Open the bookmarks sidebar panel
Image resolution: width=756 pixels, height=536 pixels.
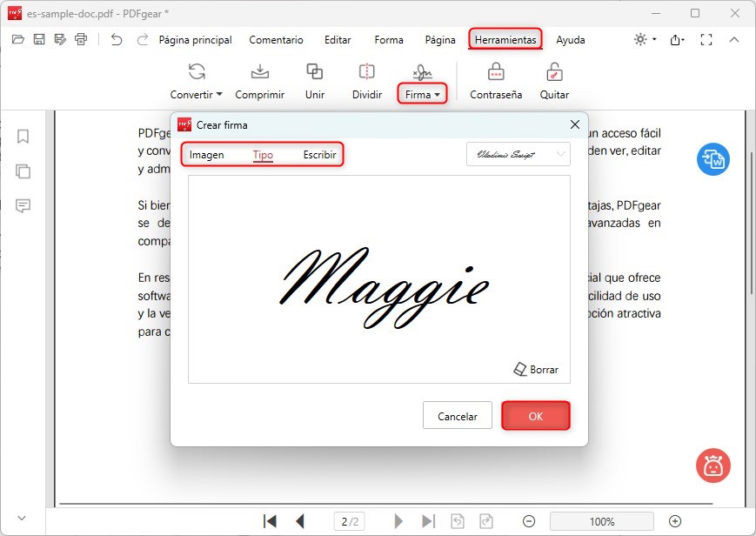click(x=23, y=136)
